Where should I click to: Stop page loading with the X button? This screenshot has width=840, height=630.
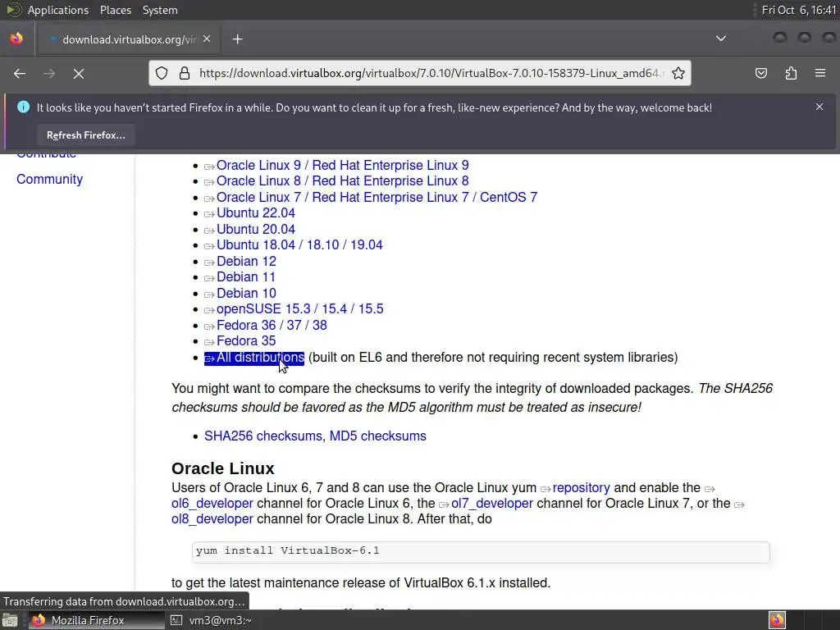coord(79,73)
